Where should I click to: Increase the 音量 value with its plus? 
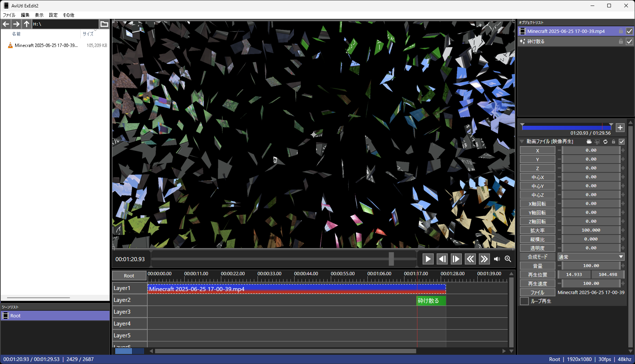623,266
